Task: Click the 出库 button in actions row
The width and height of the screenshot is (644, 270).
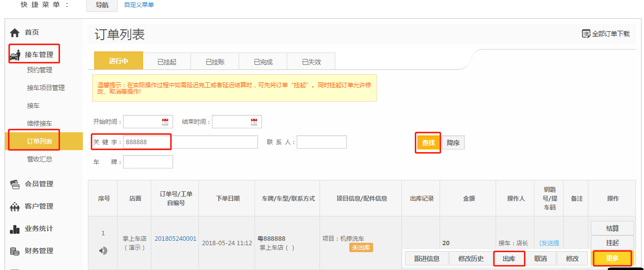Action: coord(509,259)
